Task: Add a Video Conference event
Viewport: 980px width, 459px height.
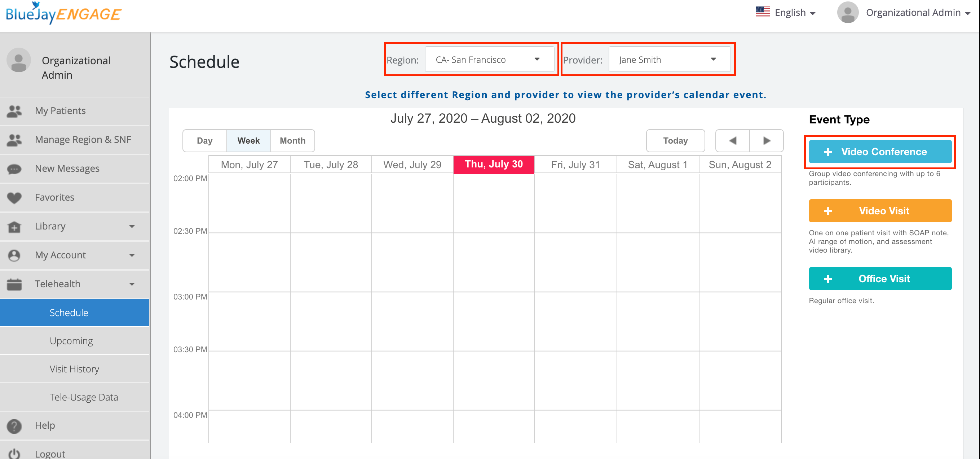Action: coord(879,152)
